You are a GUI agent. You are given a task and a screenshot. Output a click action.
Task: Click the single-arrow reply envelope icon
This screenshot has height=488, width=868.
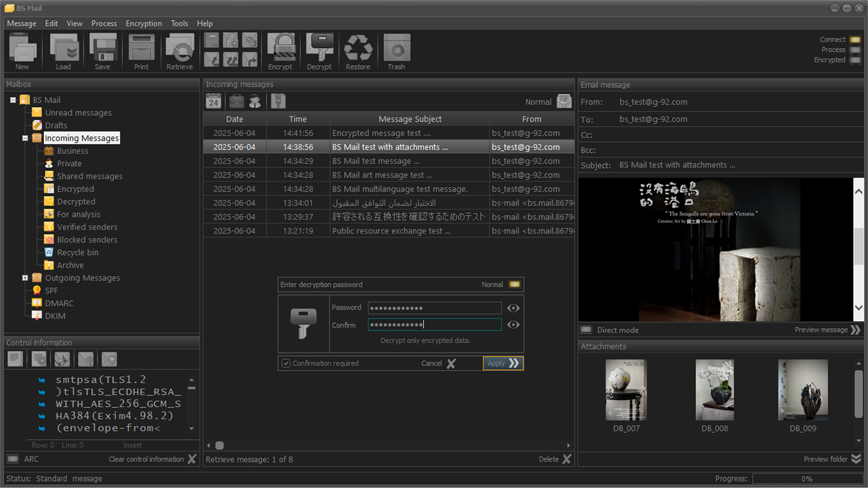pos(212,59)
